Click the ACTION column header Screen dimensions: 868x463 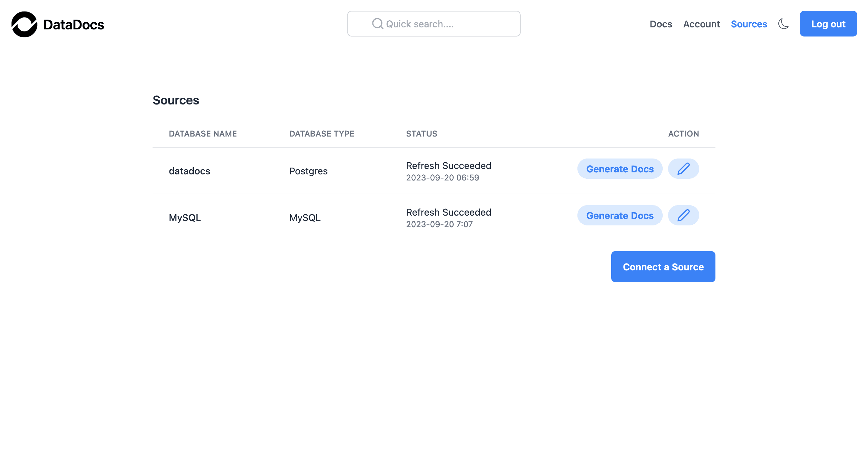tap(684, 133)
